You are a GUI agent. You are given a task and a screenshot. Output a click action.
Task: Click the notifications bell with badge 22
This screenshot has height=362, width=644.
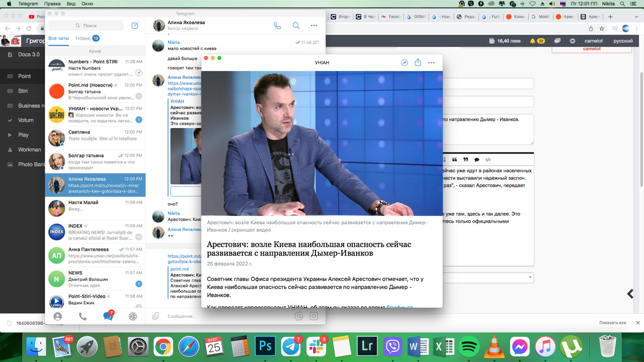click(537, 41)
